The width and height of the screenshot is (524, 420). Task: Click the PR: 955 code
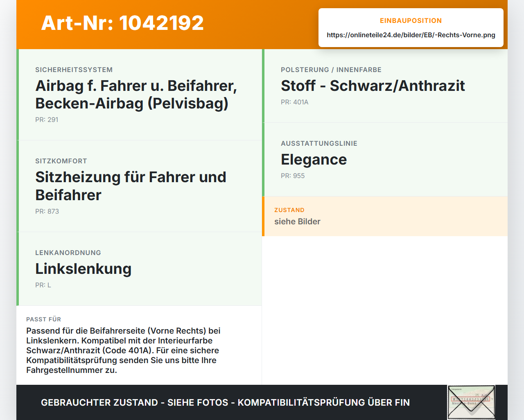click(x=293, y=176)
